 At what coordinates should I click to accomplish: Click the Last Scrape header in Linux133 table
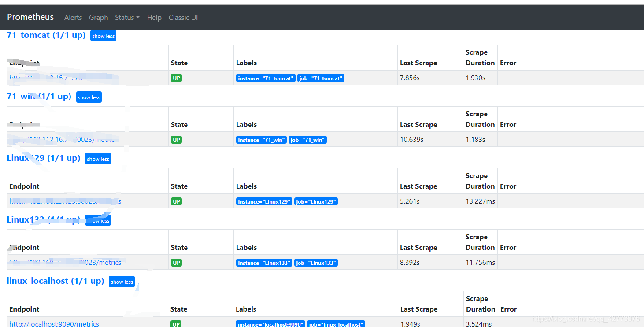point(418,248)
